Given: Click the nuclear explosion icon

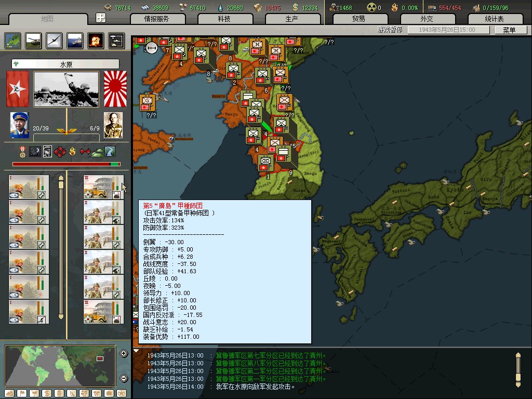Looking at the screenshot, I should pyautogui.click(x=95, y=40).
